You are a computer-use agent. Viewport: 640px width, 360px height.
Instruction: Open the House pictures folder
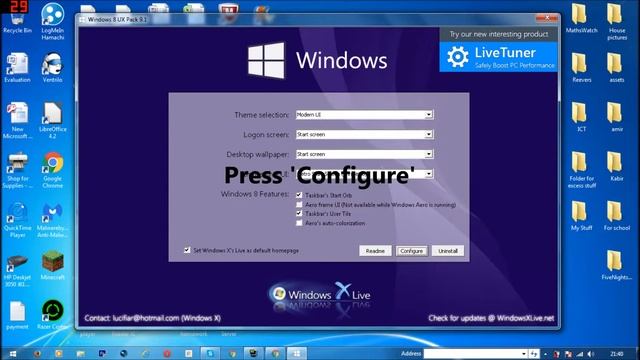[617, 22]
